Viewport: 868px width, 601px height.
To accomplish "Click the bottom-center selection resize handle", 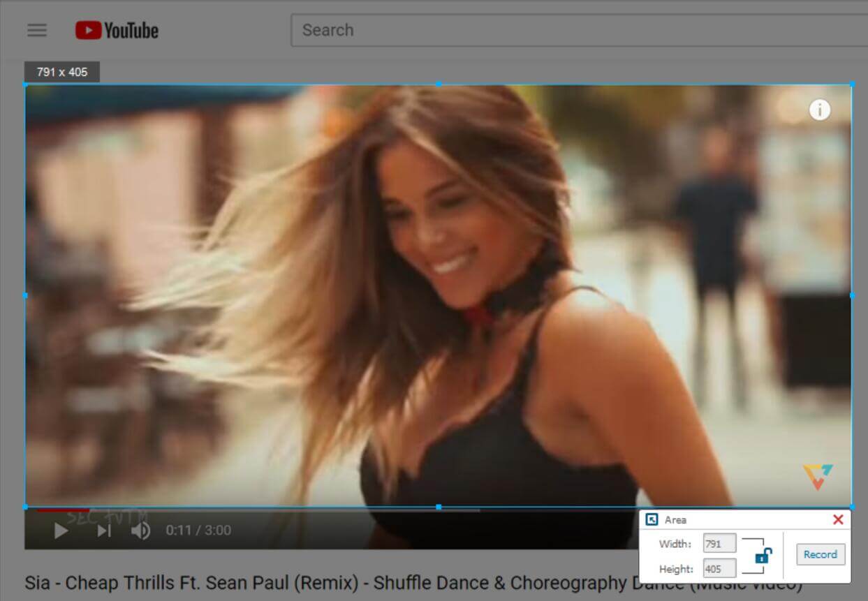I will (x=439, y=507).
